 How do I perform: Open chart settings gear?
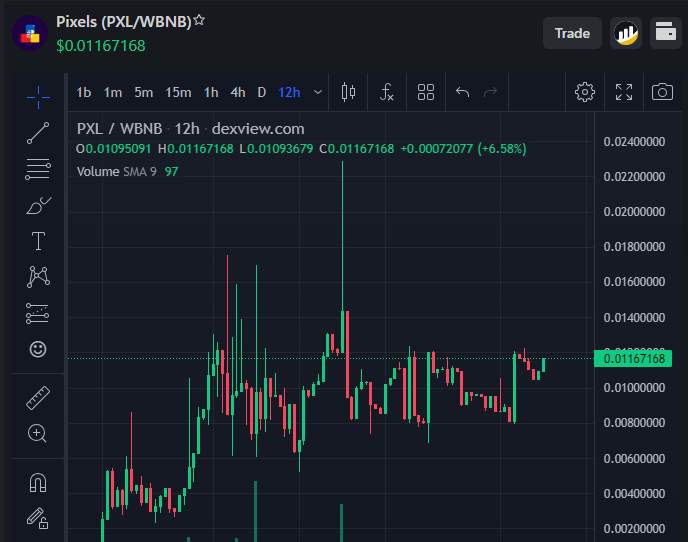[585, 92]
